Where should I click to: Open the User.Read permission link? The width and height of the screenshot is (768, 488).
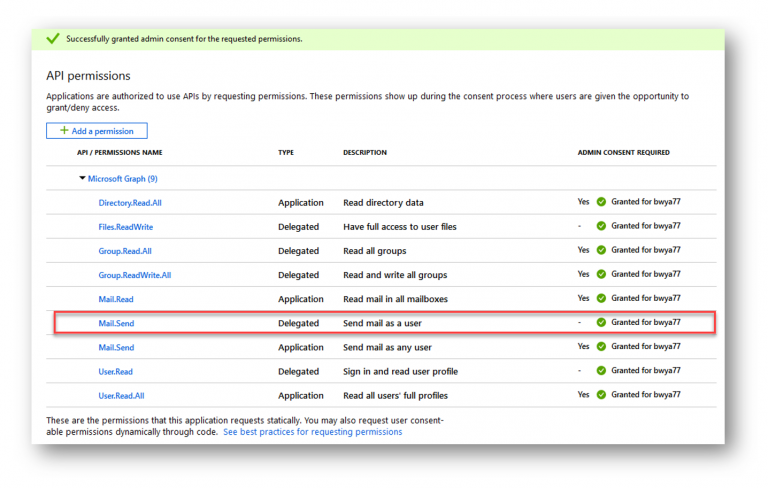[115, 371]
